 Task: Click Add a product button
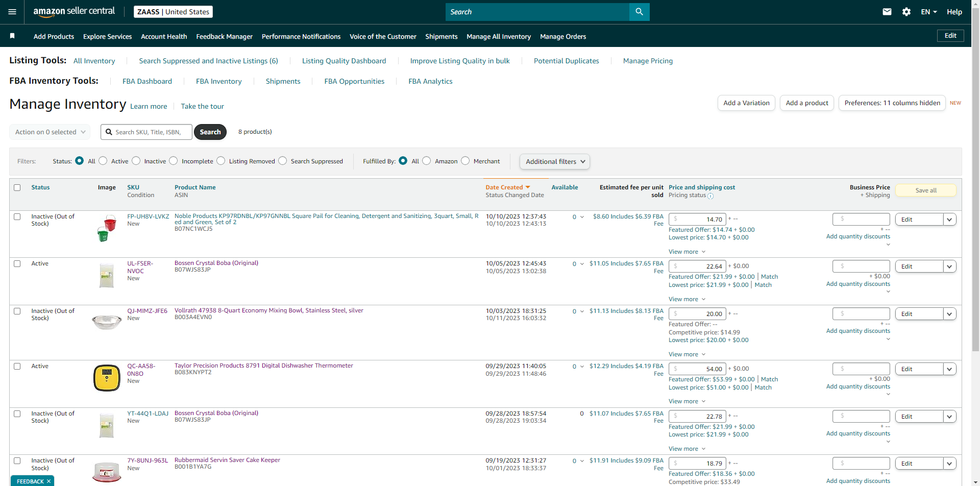click(807, 103)
